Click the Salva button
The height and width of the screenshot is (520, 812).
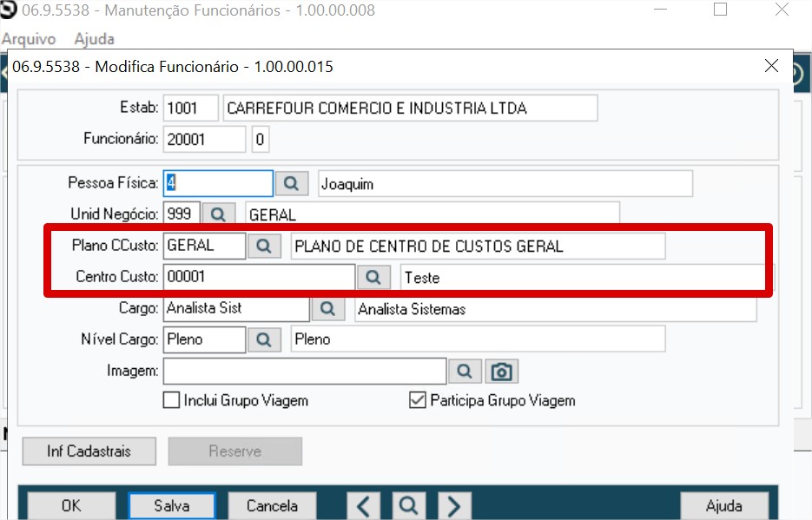click(172, 505)
